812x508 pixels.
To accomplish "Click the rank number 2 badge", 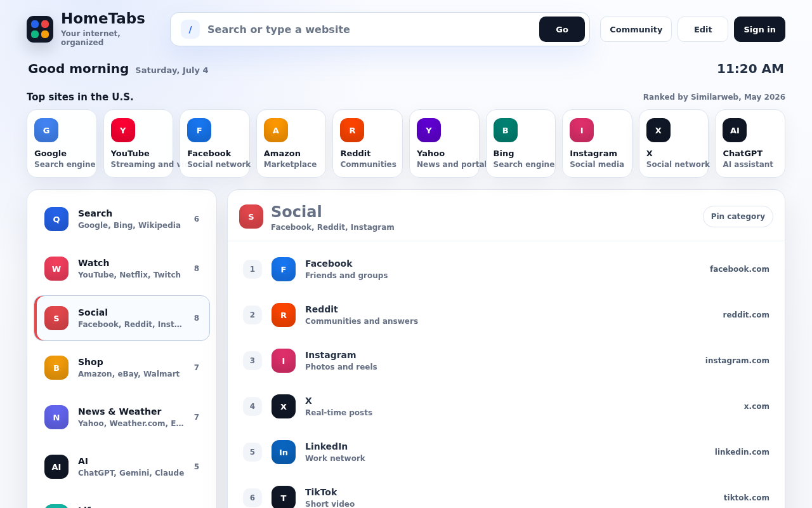I will pyautogui.click(x=252, y=315).
